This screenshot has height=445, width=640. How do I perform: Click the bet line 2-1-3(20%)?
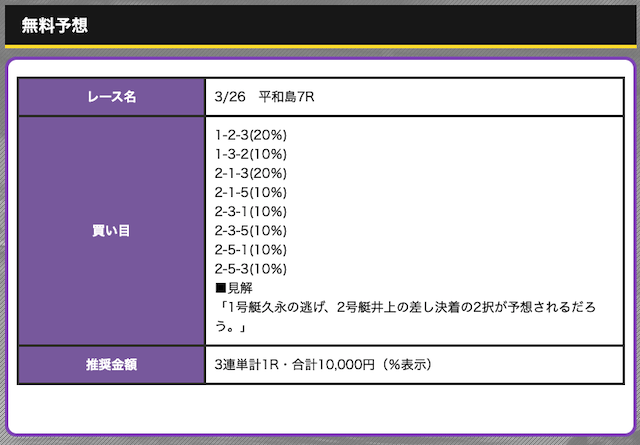(251, 174)
